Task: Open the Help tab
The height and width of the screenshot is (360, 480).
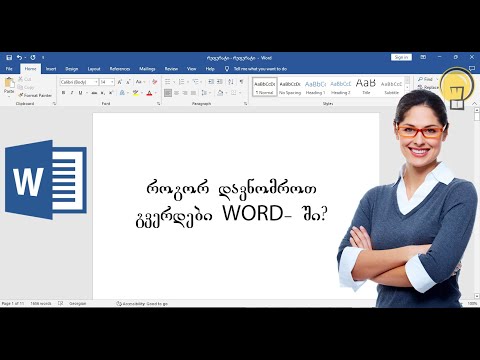Action: click(x=210, y=69)
